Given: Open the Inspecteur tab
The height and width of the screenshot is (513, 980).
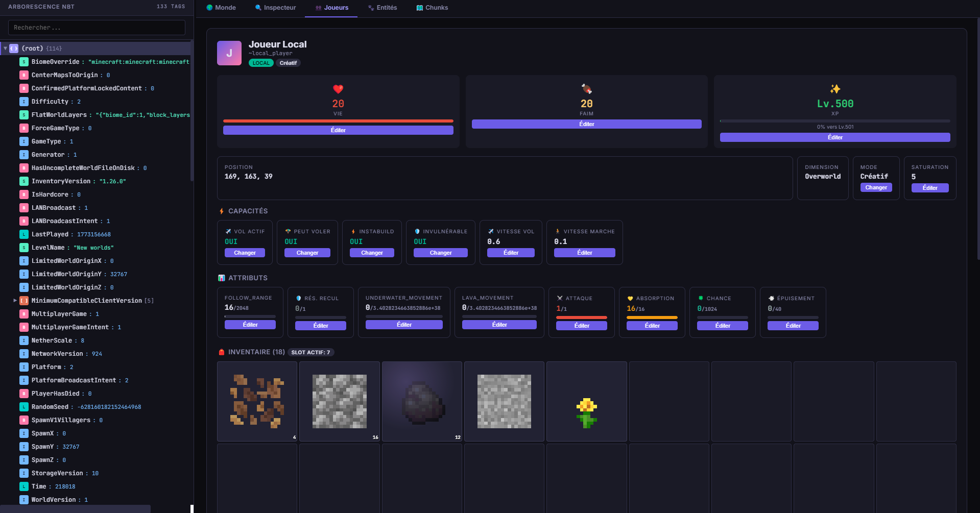Looking at the screenshot, I should [275, 8].
